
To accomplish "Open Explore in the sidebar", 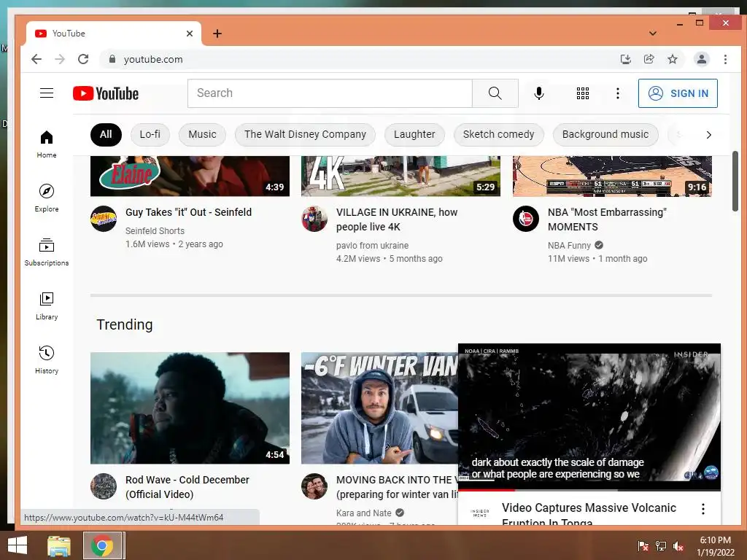I will [x=46, y=198].
